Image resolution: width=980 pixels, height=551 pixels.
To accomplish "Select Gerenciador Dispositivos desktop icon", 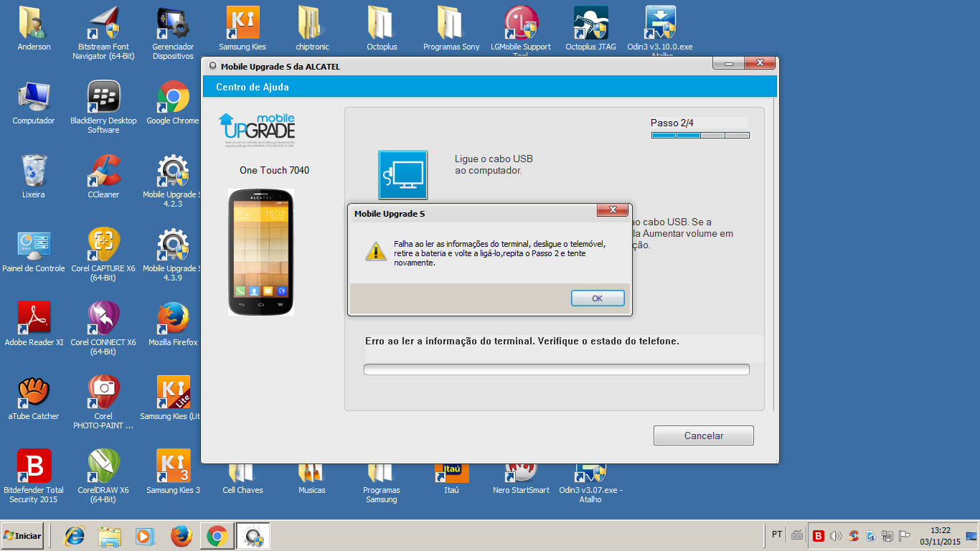I will [173, 33].
